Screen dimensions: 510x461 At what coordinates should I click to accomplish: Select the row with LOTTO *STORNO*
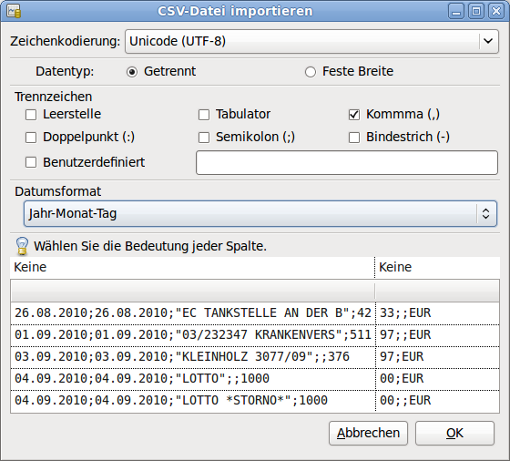point(255,401)
